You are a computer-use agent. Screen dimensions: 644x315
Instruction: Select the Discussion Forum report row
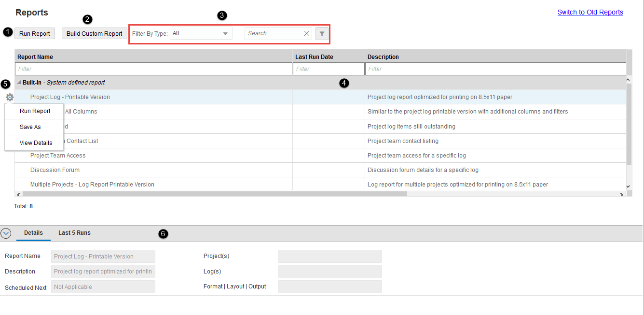[x=55, y=170]
